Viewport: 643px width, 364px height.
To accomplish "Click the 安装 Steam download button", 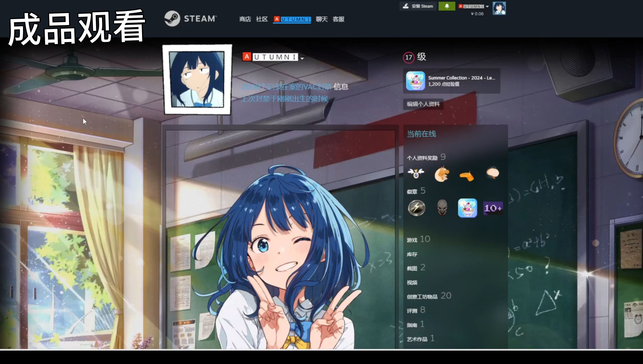I will click(x=418, y=6).
